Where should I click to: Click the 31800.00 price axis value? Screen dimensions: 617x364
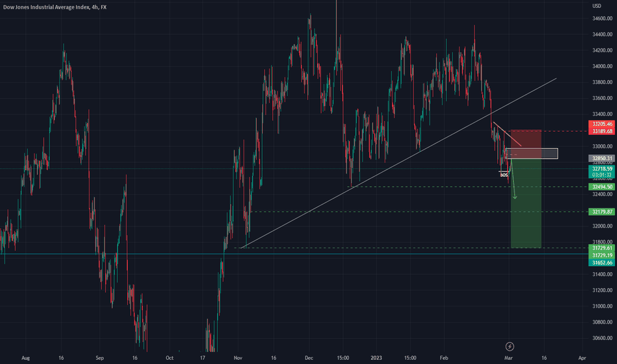[602, 242]
